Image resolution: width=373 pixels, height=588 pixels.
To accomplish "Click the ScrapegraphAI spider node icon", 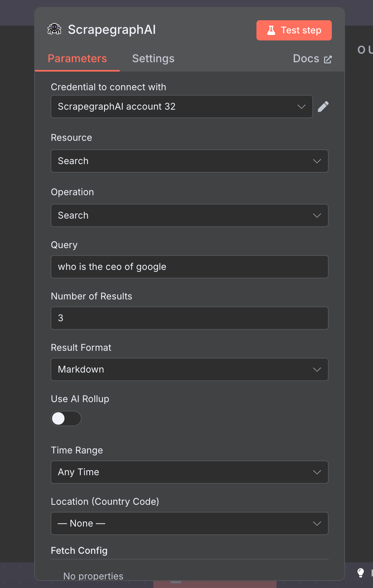I will (54, 29).
